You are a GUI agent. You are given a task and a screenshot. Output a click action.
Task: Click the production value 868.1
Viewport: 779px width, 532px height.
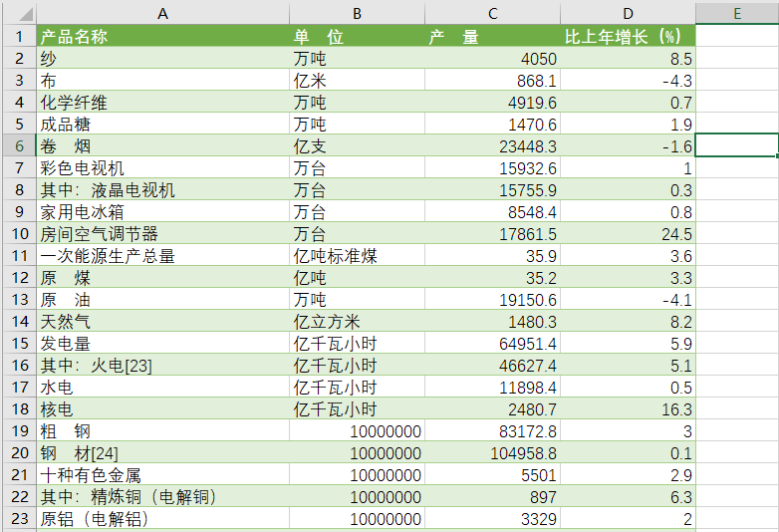point(493,81)
